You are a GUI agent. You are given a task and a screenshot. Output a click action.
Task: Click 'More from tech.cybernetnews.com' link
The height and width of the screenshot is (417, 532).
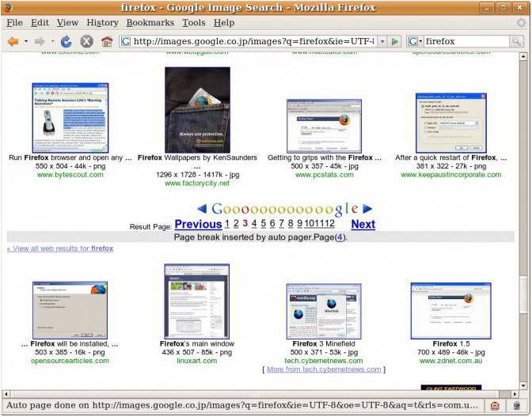(x=324, y=370)
